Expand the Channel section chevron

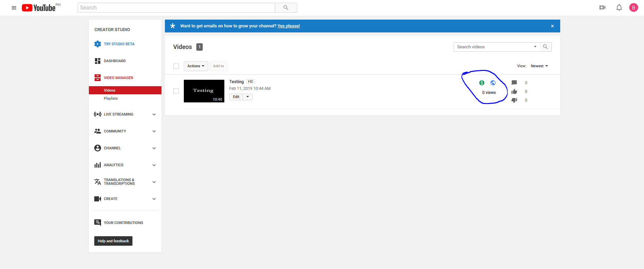[x=154, y=148]
